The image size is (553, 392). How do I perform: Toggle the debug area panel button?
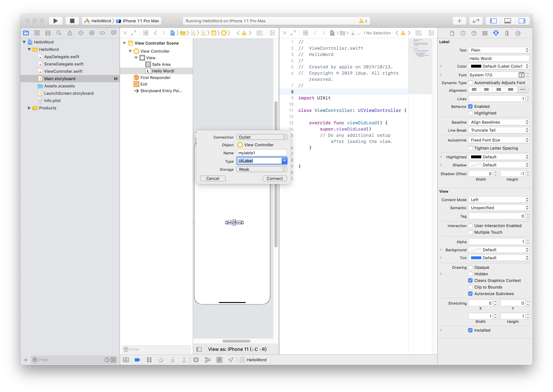pos(507,21)
